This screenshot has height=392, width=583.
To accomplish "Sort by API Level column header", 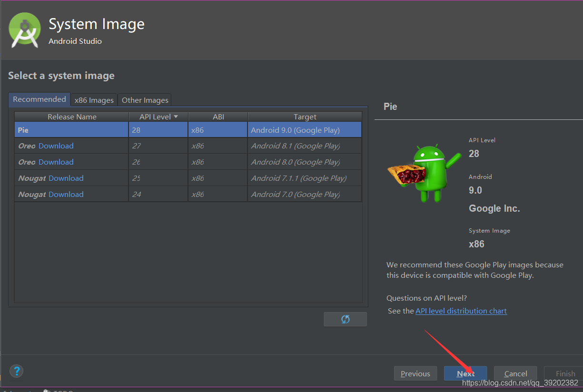I will tap(158, 117).
